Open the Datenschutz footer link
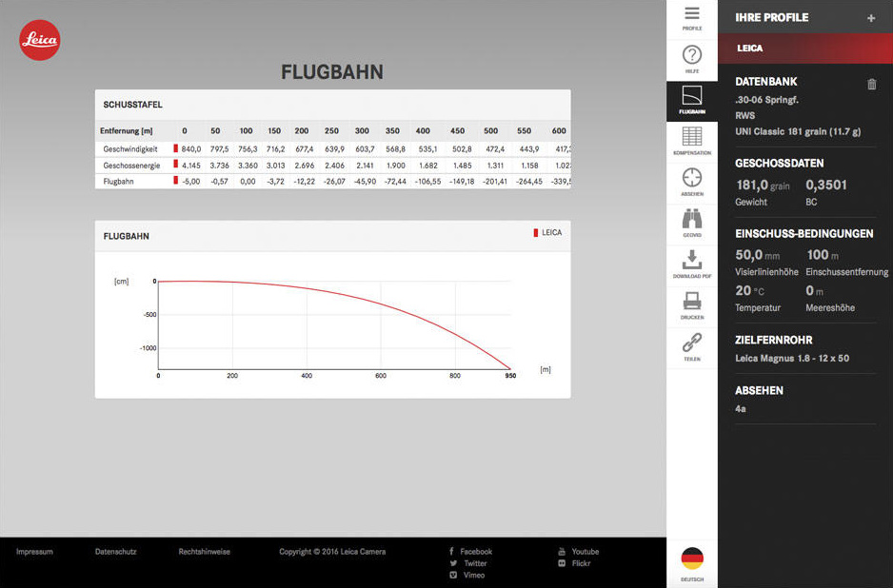Viewport: 893px width, 588px height. (x=115, y=552)
